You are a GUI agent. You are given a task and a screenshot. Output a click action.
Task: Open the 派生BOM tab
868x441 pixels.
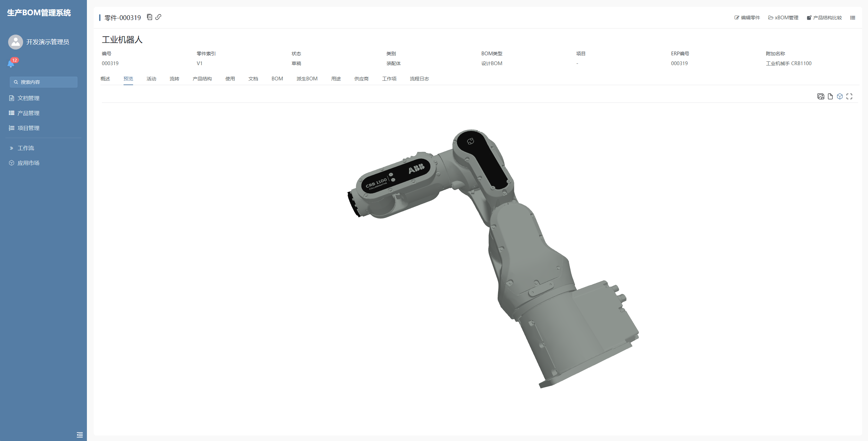pos(307,79)
